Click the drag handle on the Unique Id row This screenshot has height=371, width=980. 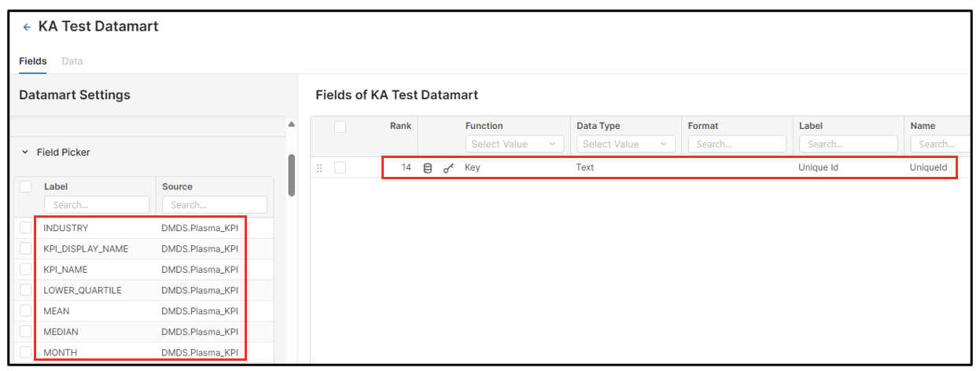pyautogui.click(x=319, y=167)
